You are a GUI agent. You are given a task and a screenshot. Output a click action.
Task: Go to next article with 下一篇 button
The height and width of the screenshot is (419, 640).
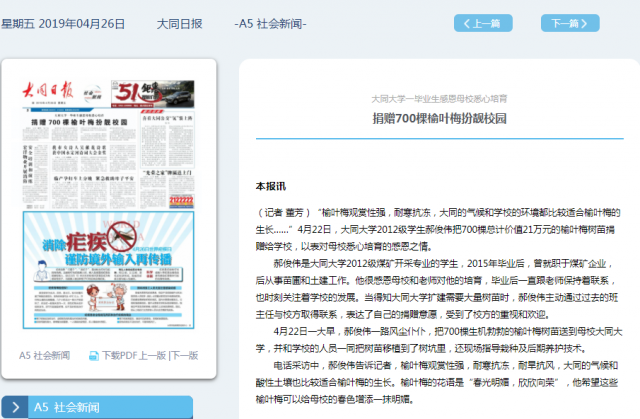570,23
